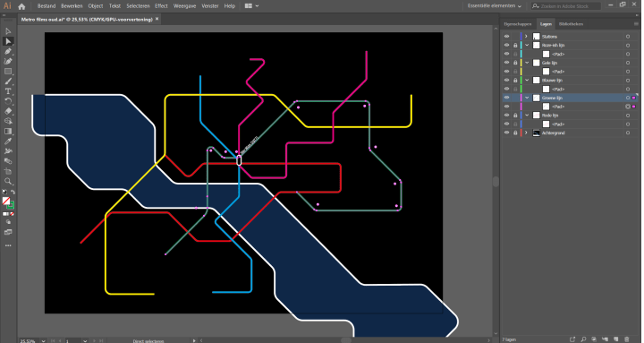Open the Layers panel flyout menu

pos(636,24)
